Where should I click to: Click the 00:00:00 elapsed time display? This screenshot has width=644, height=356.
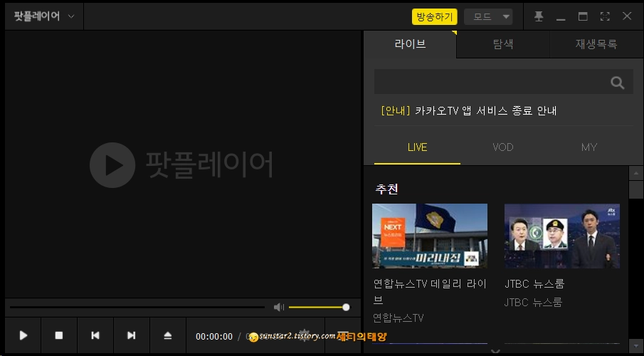pyautogui.click(x=214, y=337)
